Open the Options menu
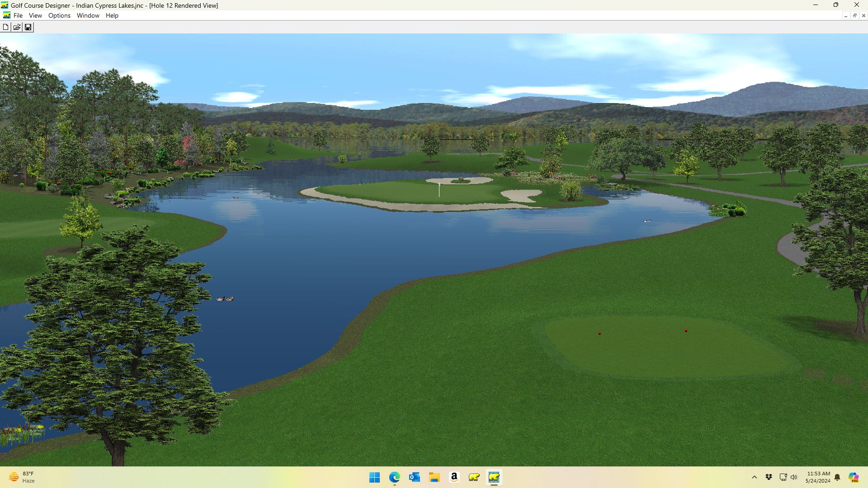Screen dimensions: 868x488 point(59,15)
